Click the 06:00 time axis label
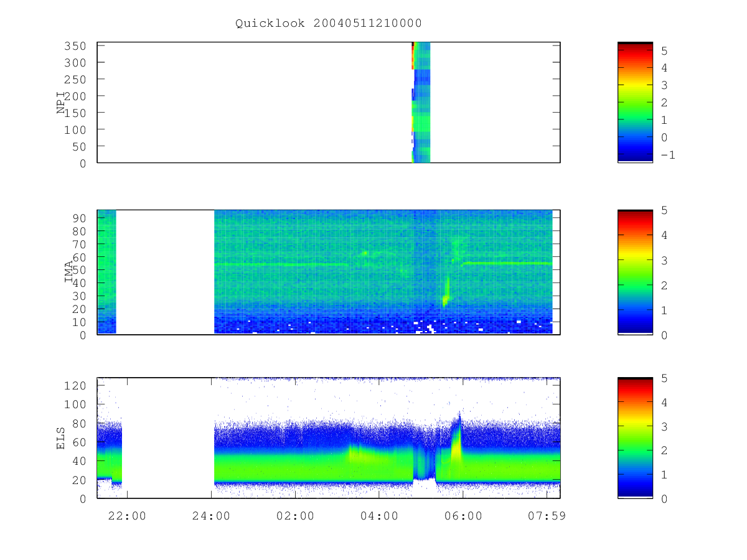 coord(464,516)
